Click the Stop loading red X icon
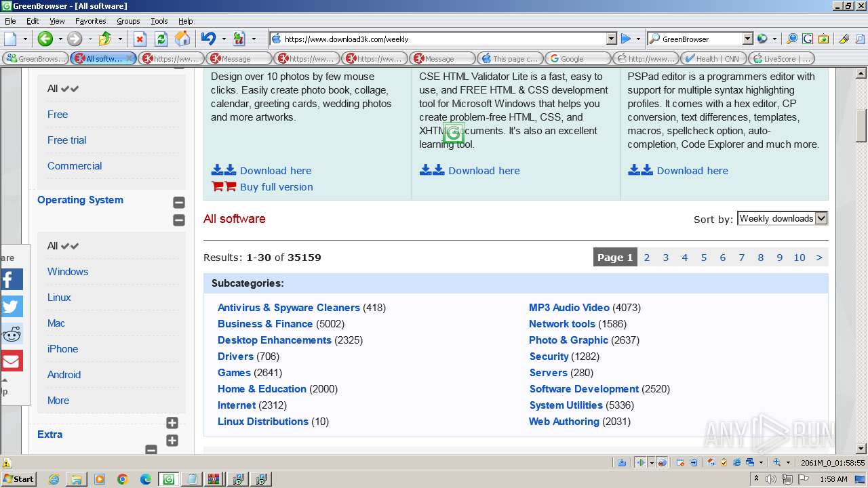 [x=140, y=39]
